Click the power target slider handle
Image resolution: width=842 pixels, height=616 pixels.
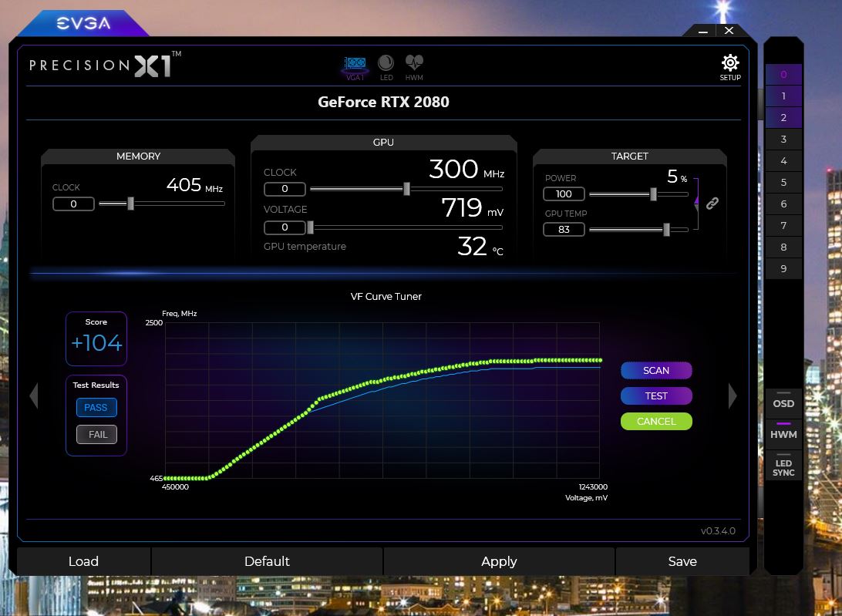(653, 194)
